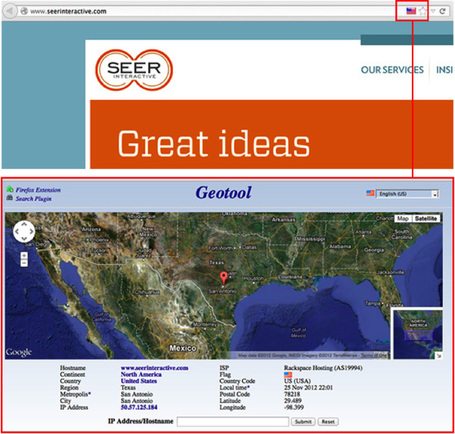This screenshot has width=455, height=434.
Task: Switch map view to Map mode
Action: (x=403, y=218)
